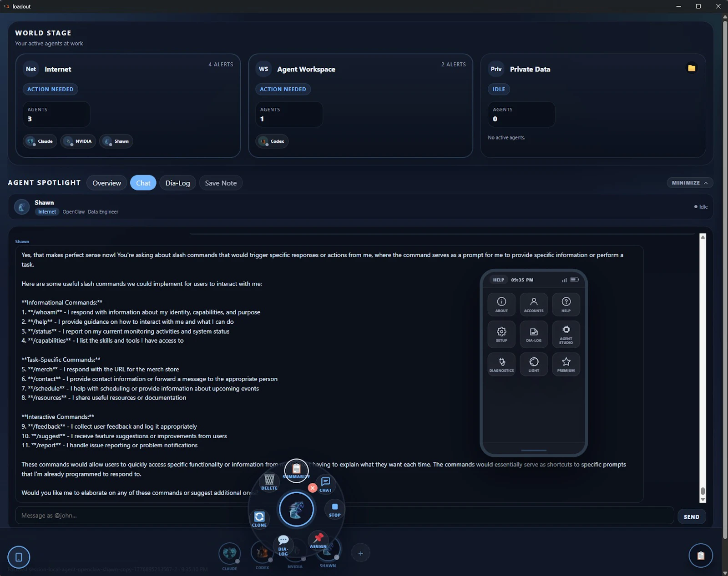Click the Help label in phone status bar

pyautogui.click(x=499, y=280)
